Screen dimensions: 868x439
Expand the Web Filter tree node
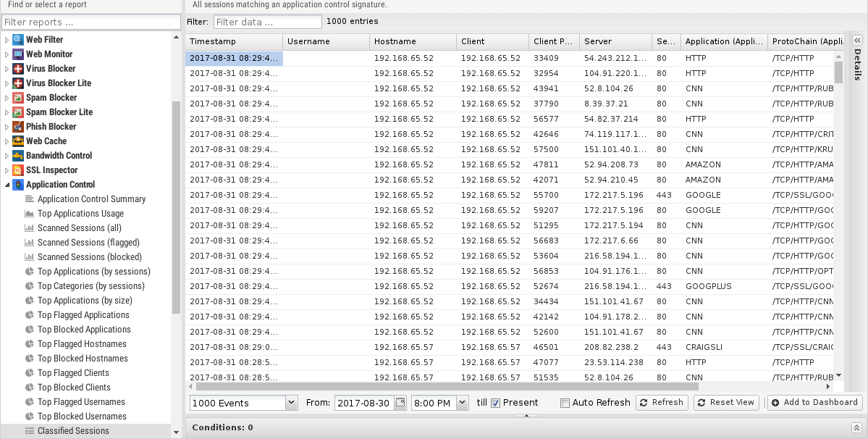[7, 40]
